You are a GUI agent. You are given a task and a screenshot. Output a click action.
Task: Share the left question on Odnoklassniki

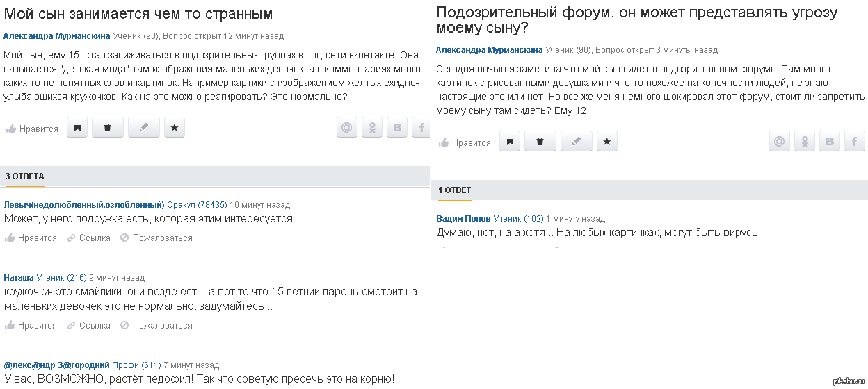(372, 128)
